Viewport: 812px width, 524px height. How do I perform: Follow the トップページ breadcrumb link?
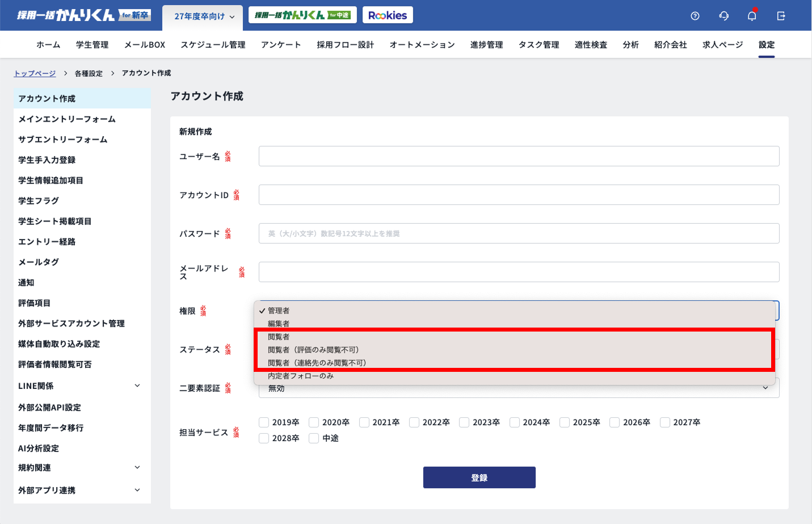(35, 73)
